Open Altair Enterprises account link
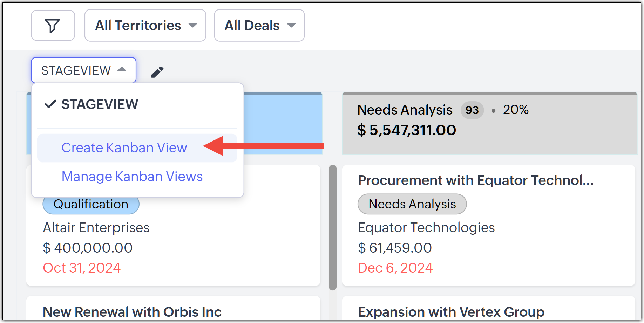644x323 pixels. click(96, 228)
